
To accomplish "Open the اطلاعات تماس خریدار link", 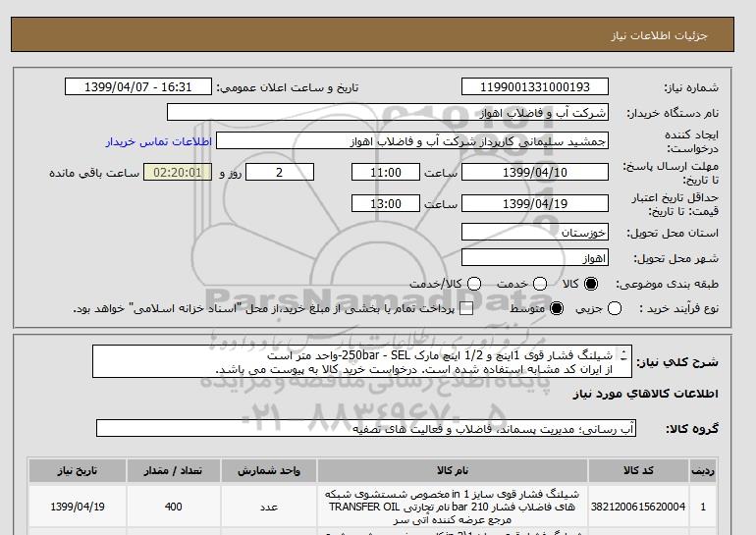I will (x=159, y=141).
